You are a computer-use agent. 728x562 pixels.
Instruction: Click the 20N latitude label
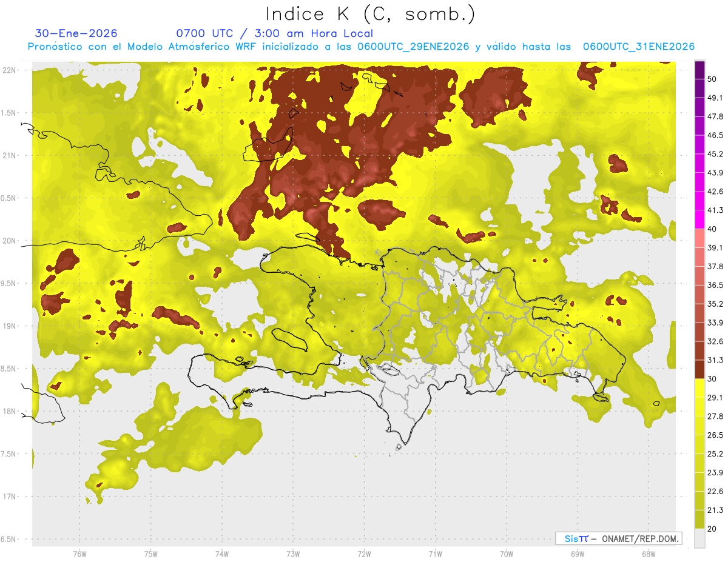tap(9, 241)
